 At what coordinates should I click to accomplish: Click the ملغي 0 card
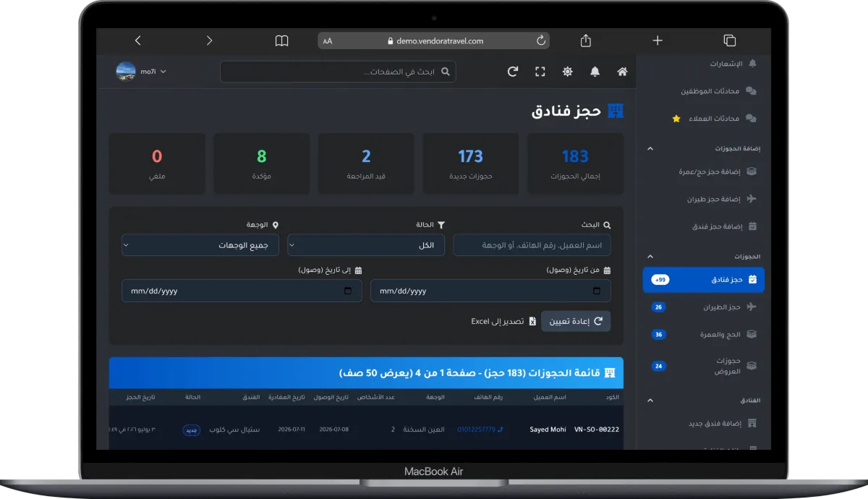tap(157, 163)
